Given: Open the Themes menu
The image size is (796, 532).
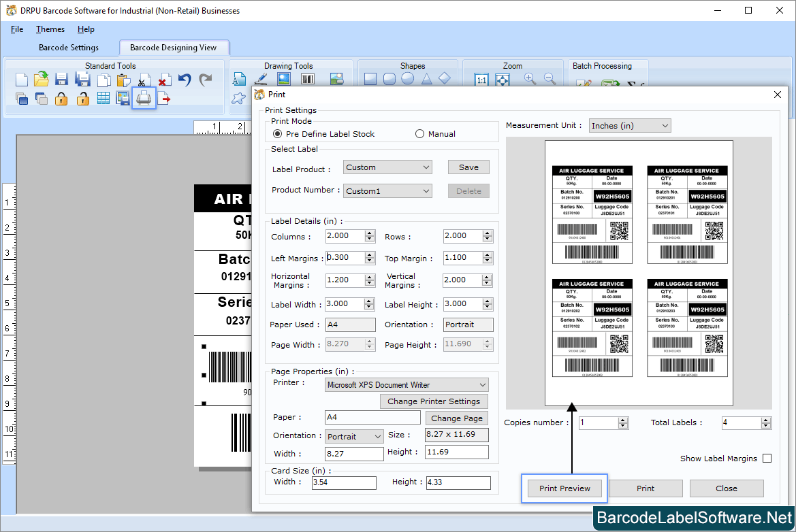Looking at the screenshot, I should (x=50, y=29).
